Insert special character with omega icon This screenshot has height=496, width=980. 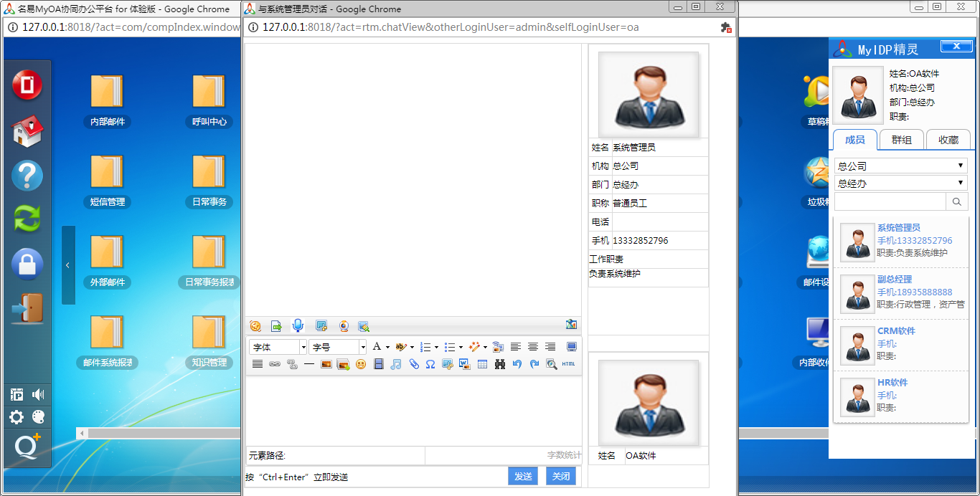[430, 364]
